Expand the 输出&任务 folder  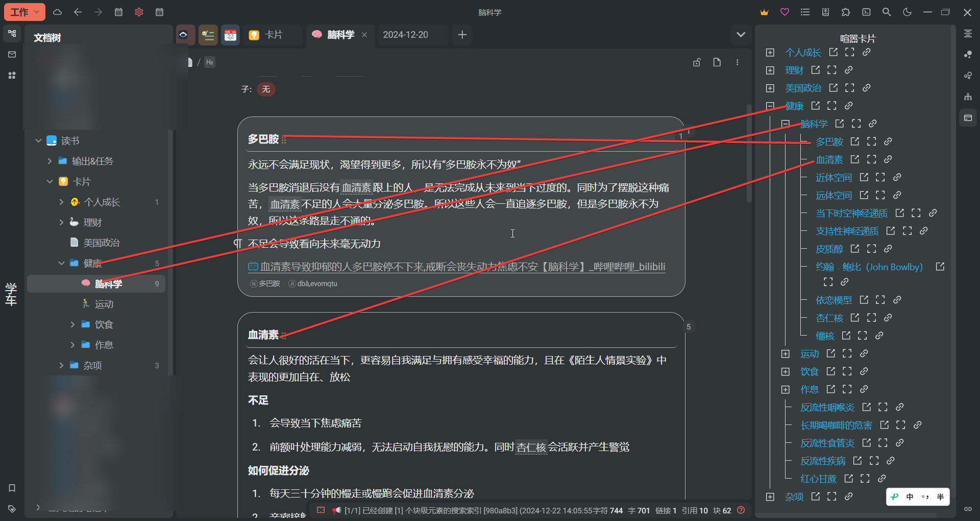50,161
